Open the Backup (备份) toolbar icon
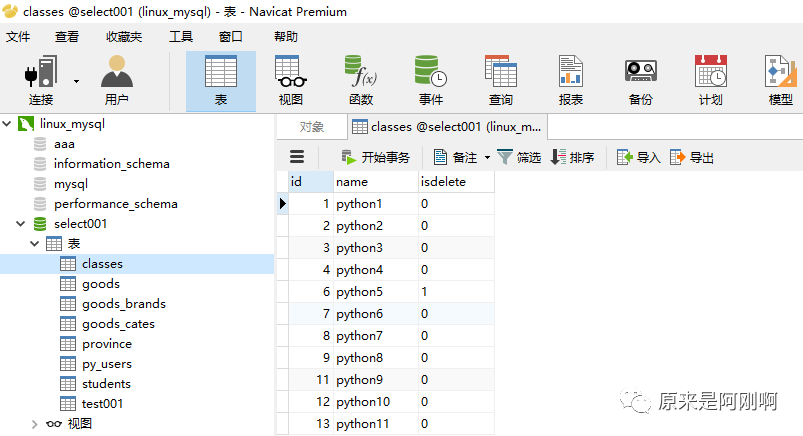 pos(641,80)
